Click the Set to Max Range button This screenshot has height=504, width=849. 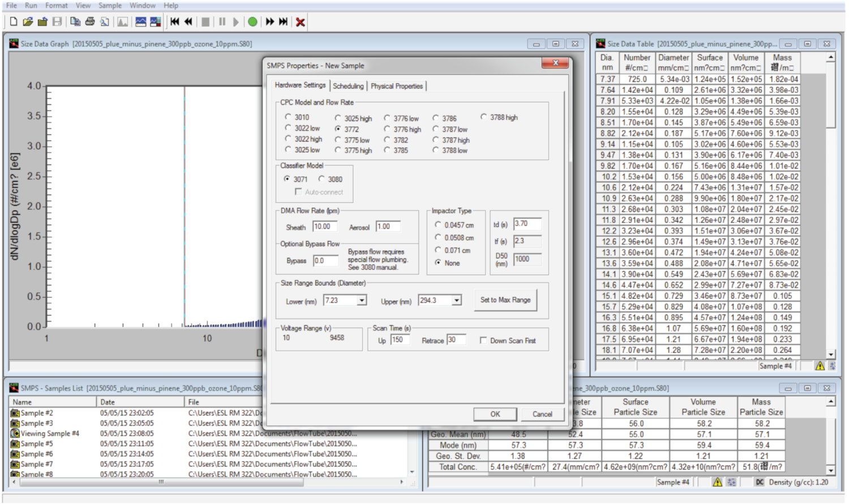(x=505, y=300)
